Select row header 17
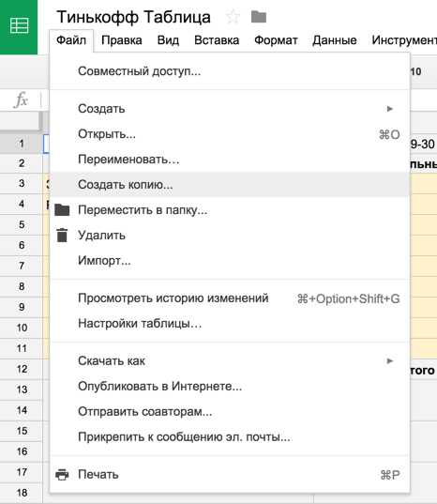The height and width of the screenshot is (504, 437). coord(22,472)
